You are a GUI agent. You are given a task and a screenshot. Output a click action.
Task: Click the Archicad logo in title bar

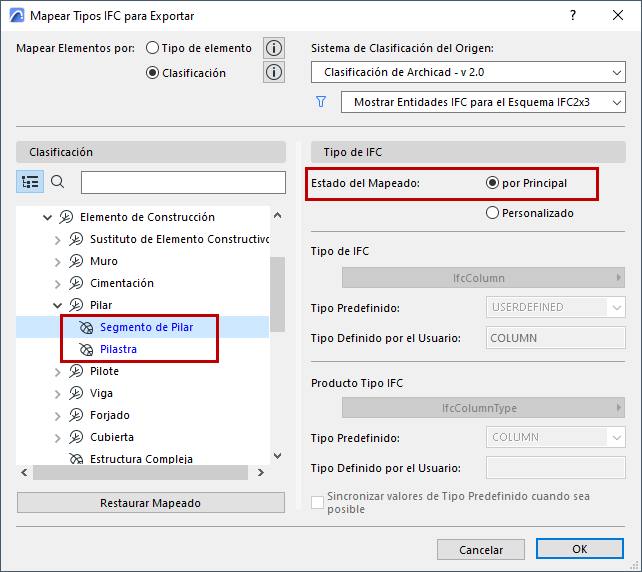click(15, 16)
